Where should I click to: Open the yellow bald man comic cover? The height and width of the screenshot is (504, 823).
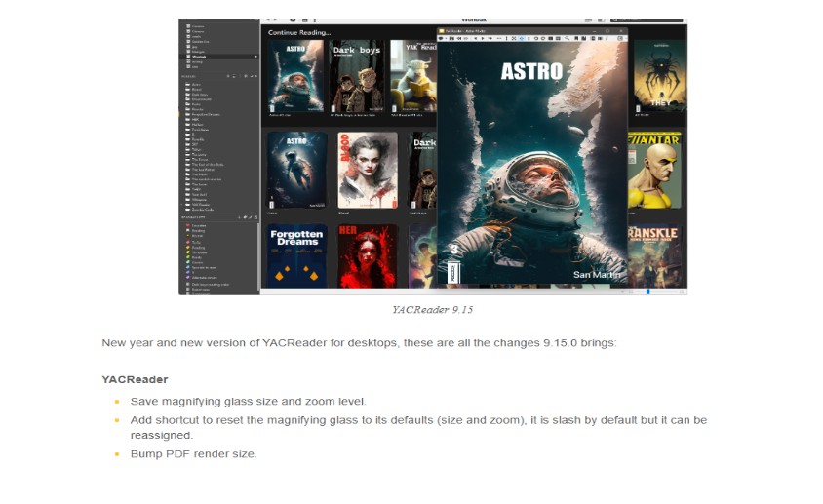pyautogui.click(x=657, y=170)
